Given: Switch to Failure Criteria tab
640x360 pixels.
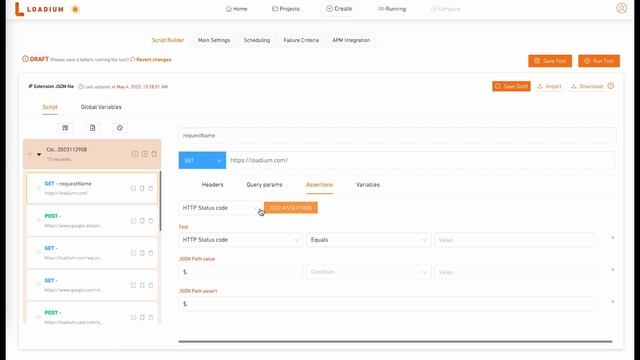Looking at the screenshot, I should tap(301, 40).
